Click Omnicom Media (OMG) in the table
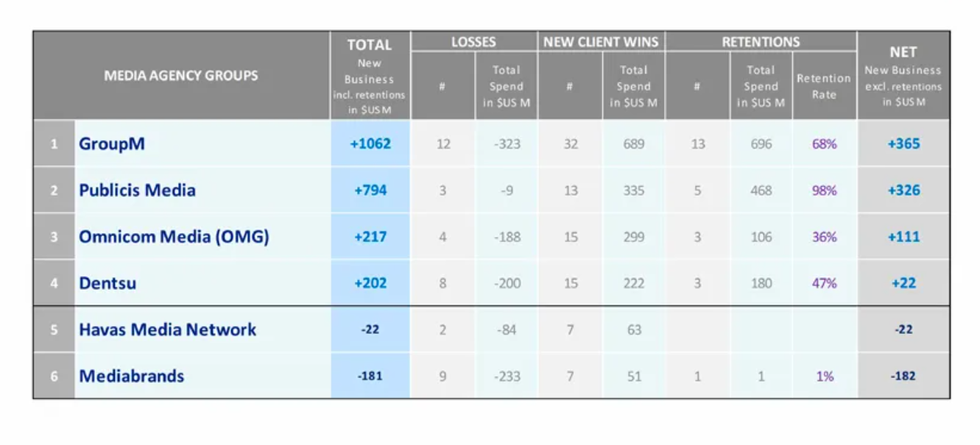The width and height of the screenshot is (980, 445). (174, 237)
